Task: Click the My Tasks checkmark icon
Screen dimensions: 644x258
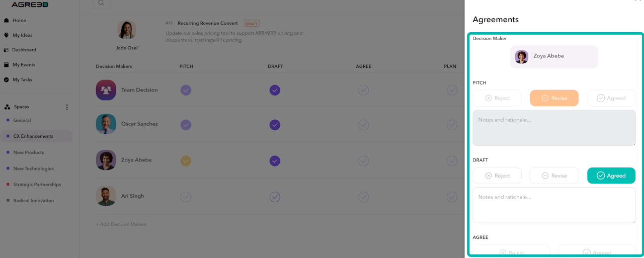Action: coord(6,79)
